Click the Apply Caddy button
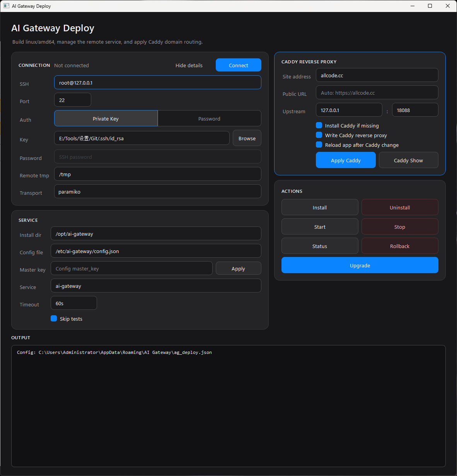The height and width of the screenshot is (476, 457). (x=346, y=160)
